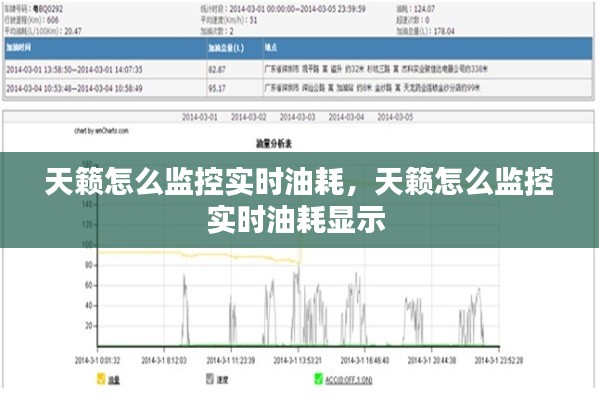Open the 2014-03-01 date tab

(199, 117)
